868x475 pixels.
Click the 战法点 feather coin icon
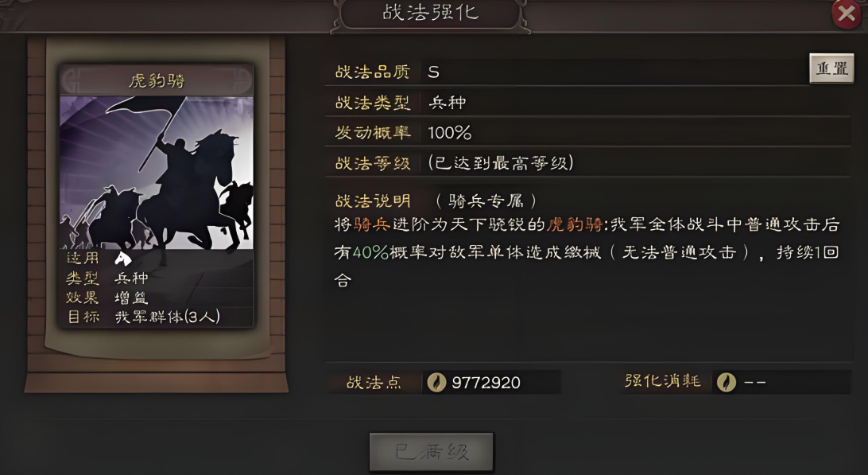tap(436, 383)
